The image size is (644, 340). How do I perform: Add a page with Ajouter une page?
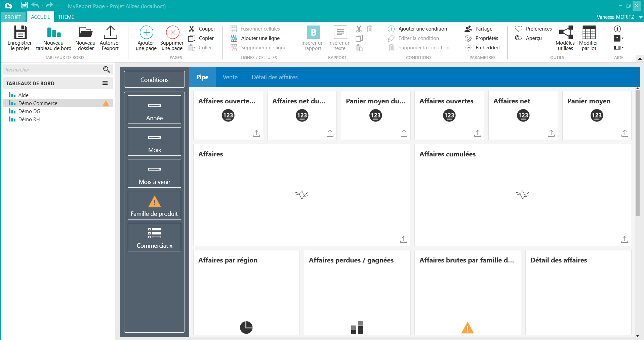pos(146,33)
